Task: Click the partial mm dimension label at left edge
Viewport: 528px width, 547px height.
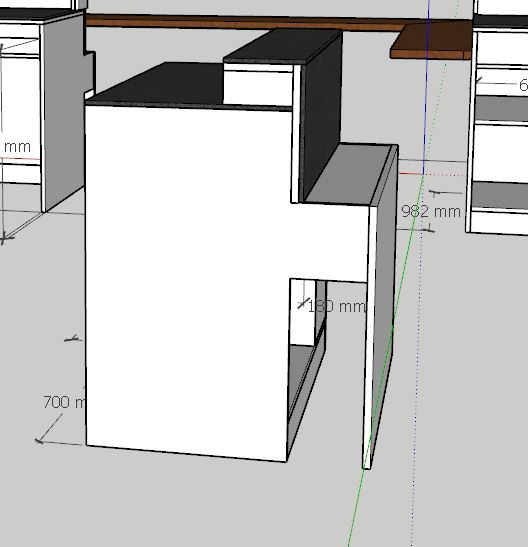Action: click(x=17, y=147)
